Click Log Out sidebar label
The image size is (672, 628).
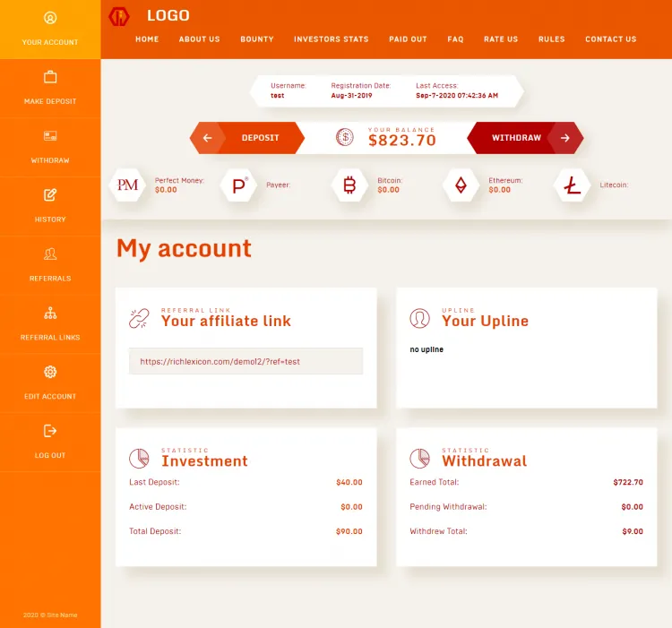point(50,455)
